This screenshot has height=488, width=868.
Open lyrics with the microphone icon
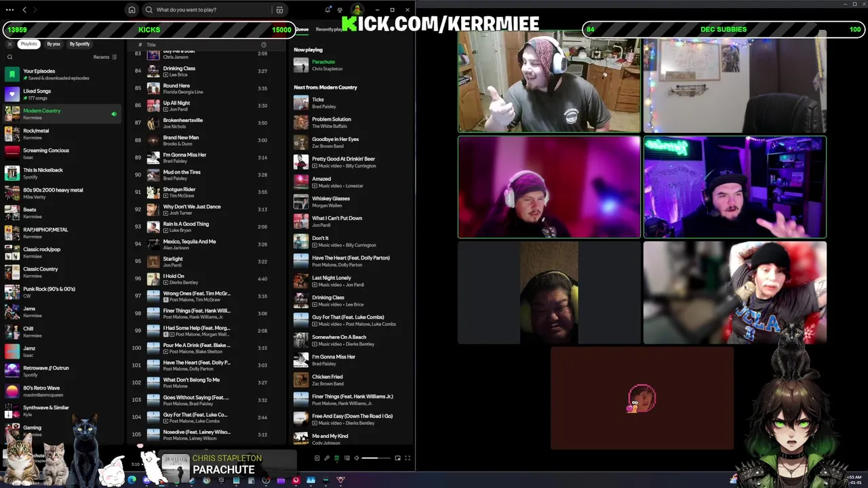coord(326,458)
